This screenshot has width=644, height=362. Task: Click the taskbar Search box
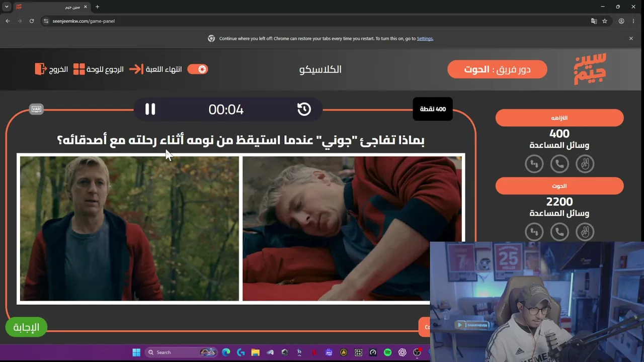coord(181,352)
